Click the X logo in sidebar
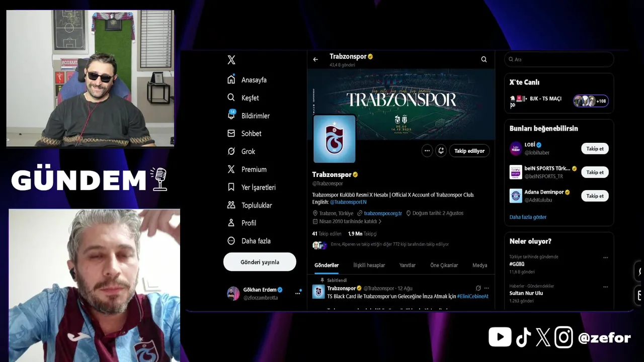Screen dimensions: 644x362 pyautogui.click(x=231, y=60)
